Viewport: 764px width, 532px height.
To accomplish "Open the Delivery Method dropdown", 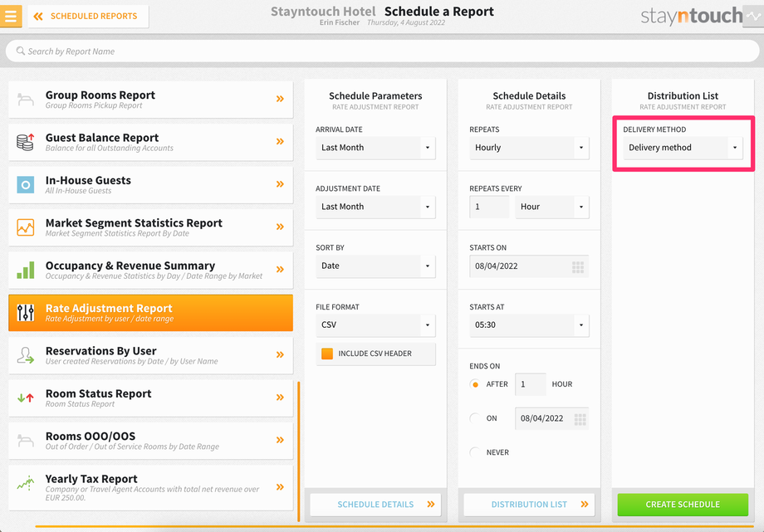I will (683, 148).
